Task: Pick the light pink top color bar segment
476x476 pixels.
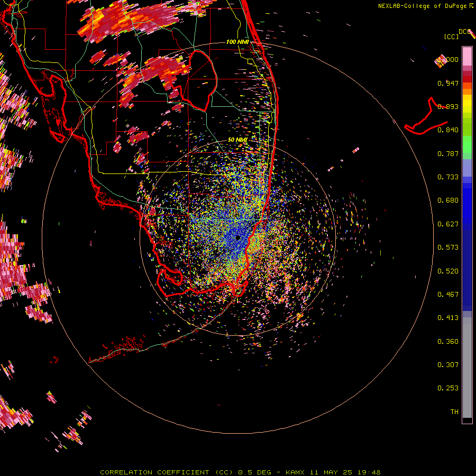Action: tap(467, 56)
